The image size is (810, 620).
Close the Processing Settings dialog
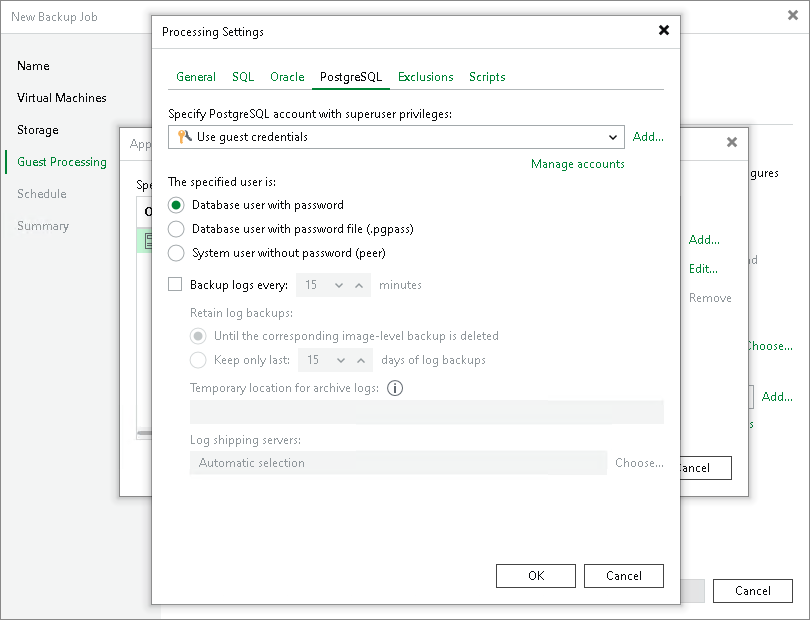[664, 30]
